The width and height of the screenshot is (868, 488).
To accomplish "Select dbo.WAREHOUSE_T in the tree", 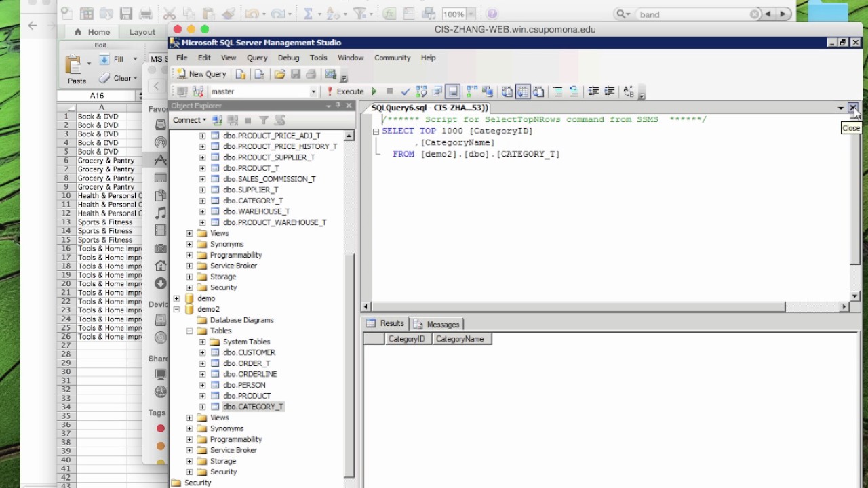I will click(x=256, y=211).
